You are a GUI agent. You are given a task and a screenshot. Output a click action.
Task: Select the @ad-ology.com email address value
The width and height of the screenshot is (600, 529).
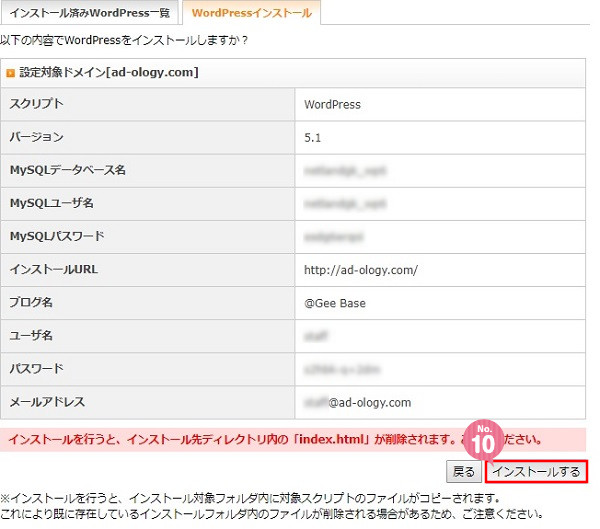coord(357,403)
